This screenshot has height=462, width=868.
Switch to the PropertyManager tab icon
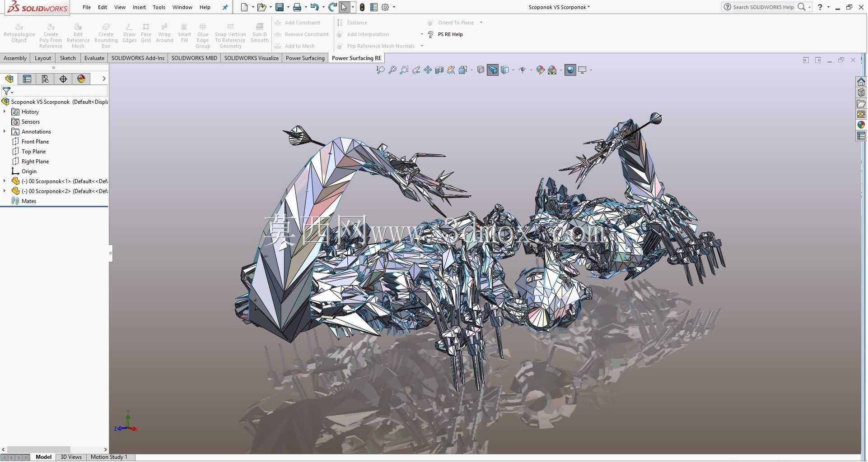[x=27, y=79]
